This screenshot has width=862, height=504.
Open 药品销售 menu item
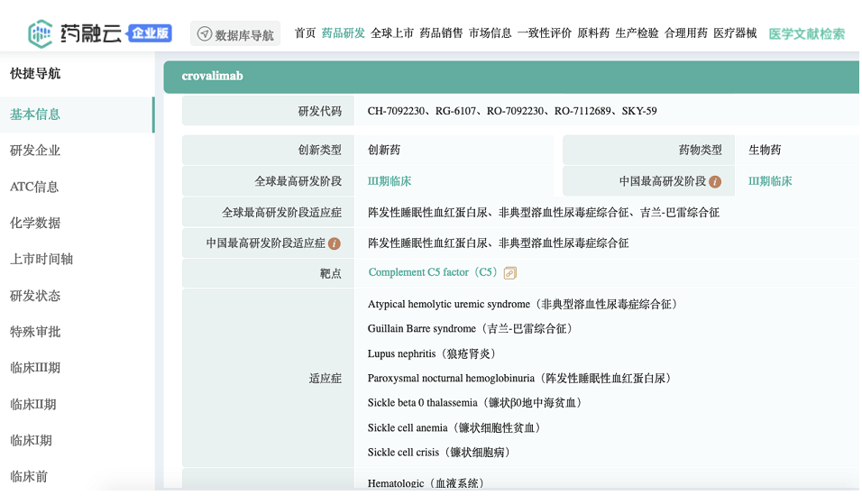(x=441, y=33)
